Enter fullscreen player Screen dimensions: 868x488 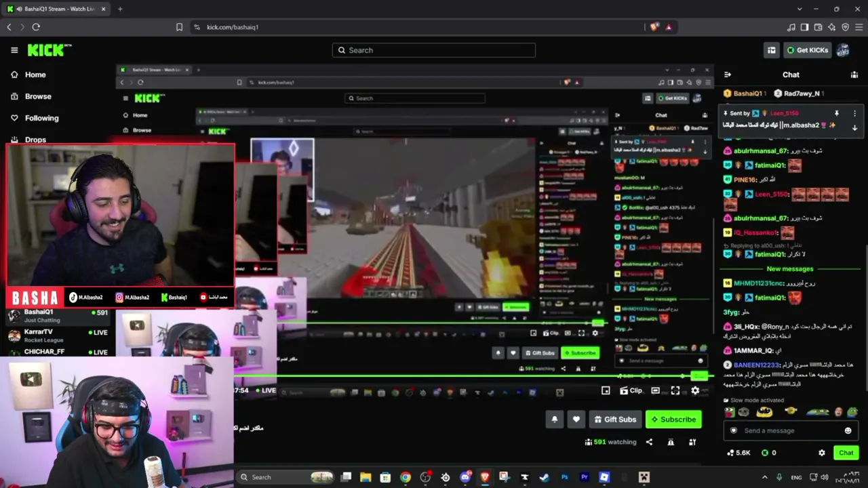click(x=675, y=390)
